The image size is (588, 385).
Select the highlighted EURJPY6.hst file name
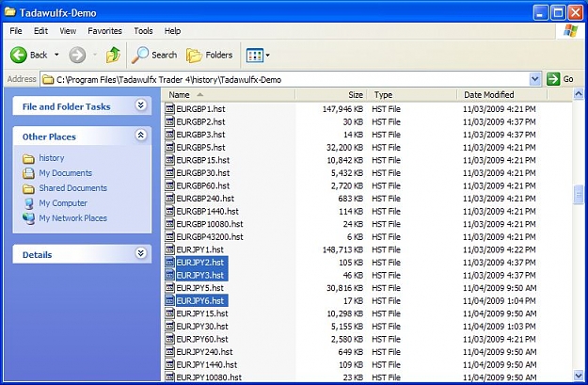[201, 300]
